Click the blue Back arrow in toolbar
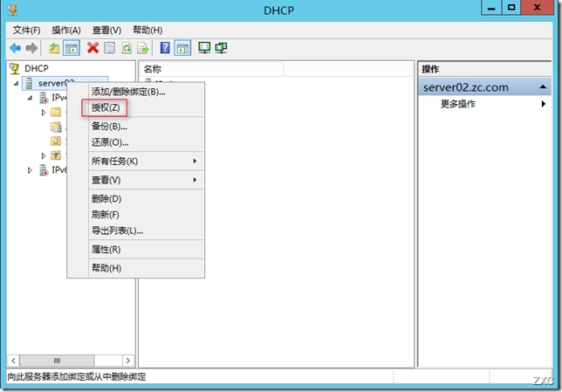 [15, 48]
